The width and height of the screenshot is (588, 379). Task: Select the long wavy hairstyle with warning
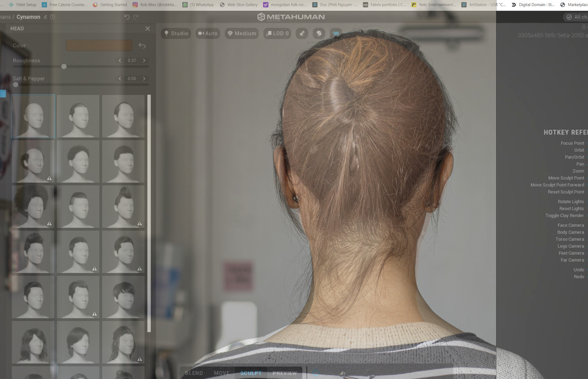123,342
